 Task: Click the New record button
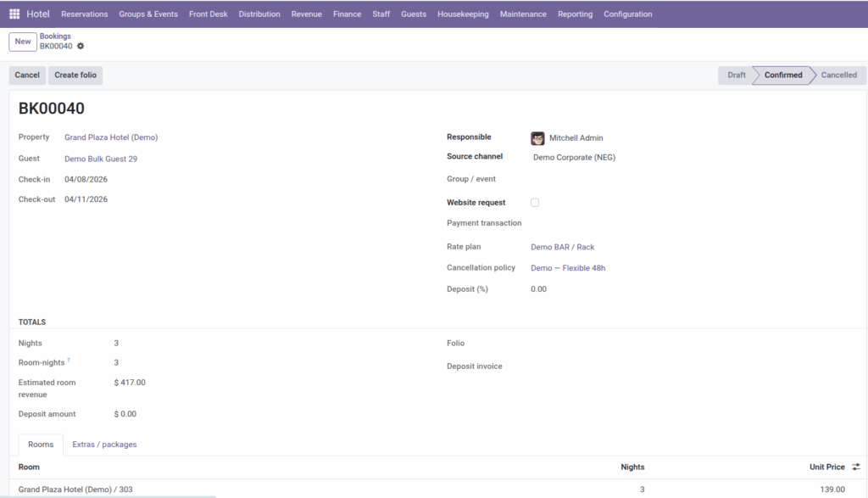(x=23, y=42)
